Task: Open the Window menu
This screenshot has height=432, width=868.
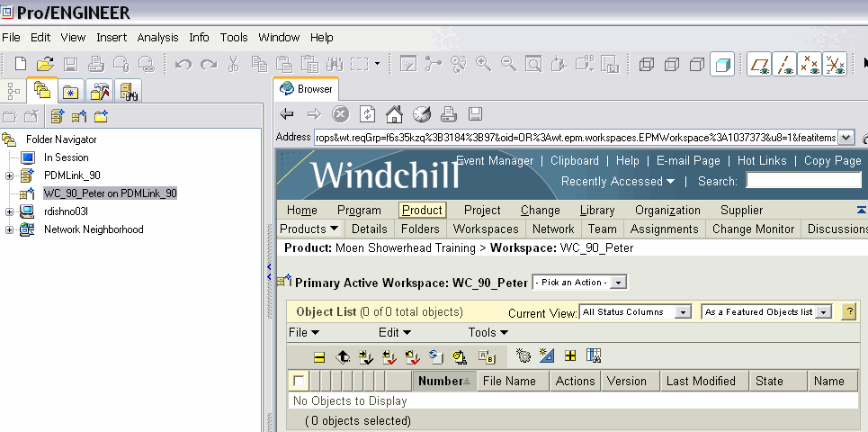Action: pos(279,38)
